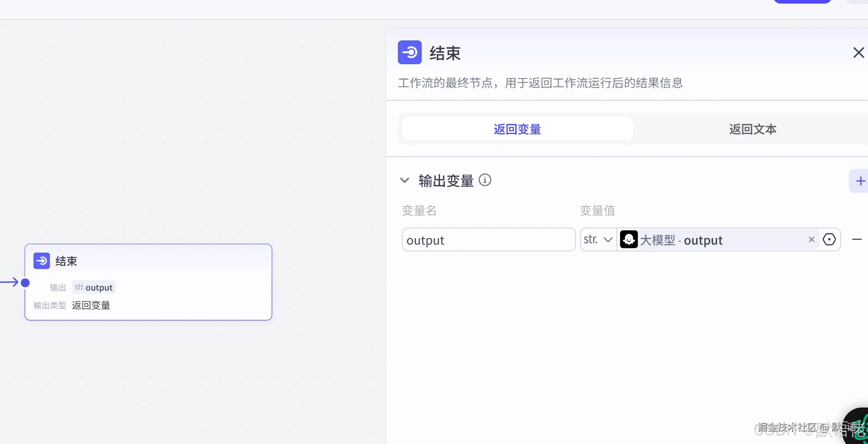Close the 结束 configuration panel
The height and width of the screenshot is (444, 868).
[x=859, y=52]
